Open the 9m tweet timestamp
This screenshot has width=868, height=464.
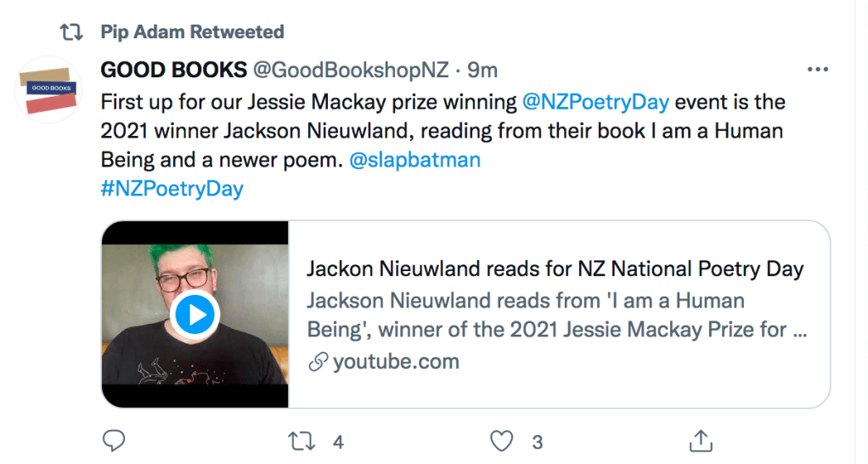point(483,69)
